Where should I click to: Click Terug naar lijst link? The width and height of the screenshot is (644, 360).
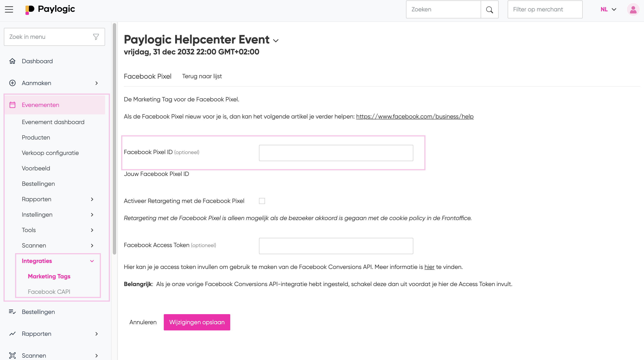[202, 76]
